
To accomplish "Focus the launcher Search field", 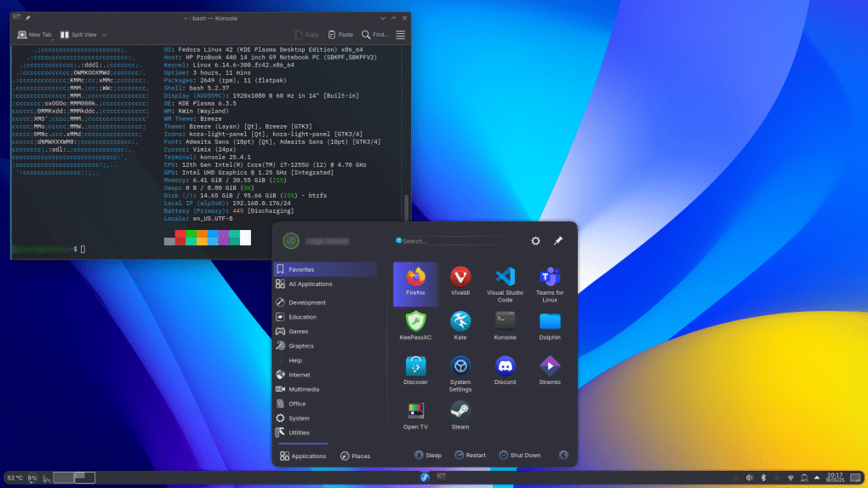I will click(x=457, y=241).
